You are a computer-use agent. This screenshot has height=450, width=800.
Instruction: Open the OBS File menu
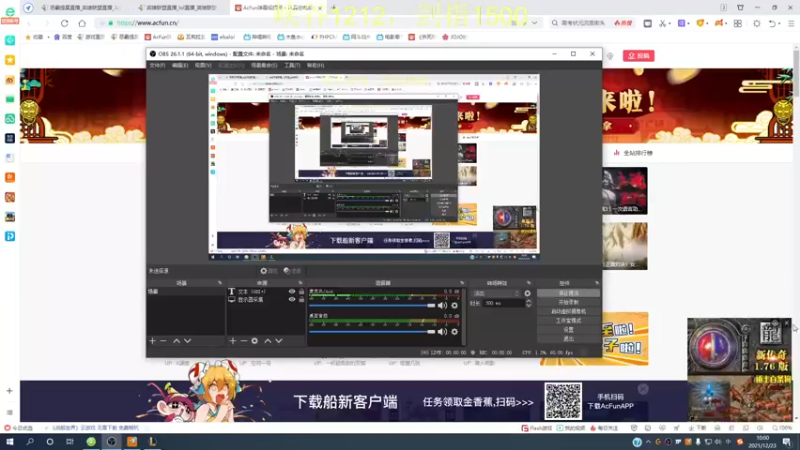click(157, 65)
